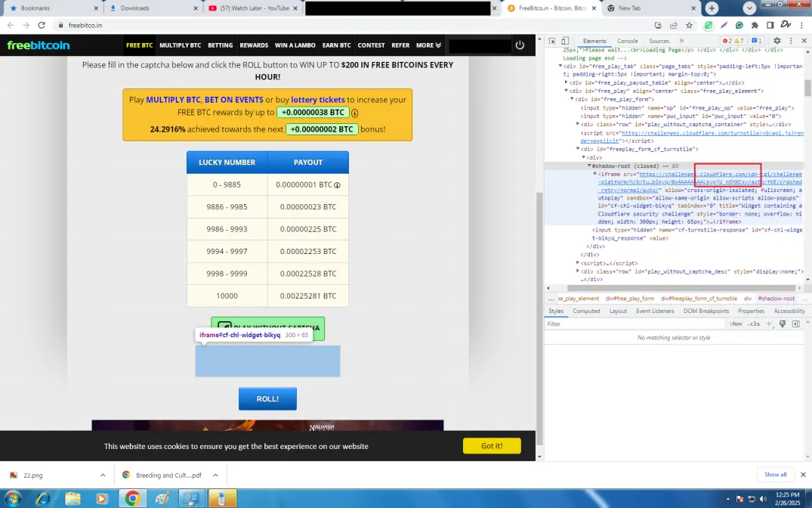Expand the free_play_payout_table div node

(x=566, y=82)
